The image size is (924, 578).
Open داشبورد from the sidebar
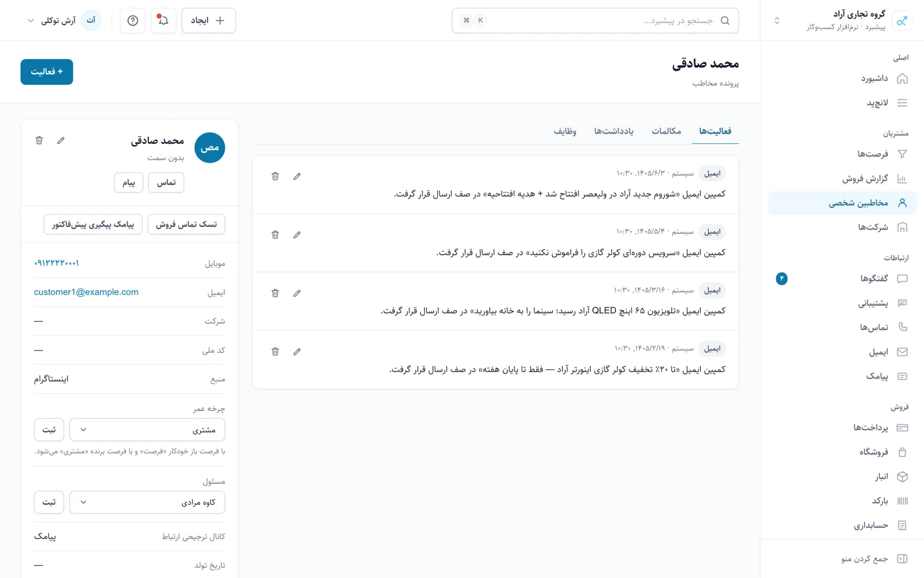coord(842,79)
